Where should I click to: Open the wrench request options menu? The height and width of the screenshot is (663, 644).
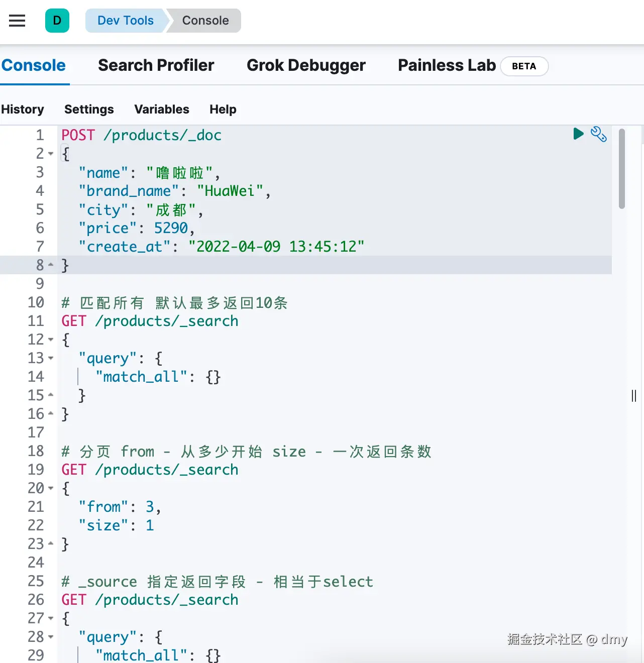pyautogui.click(x=598, y=134)
